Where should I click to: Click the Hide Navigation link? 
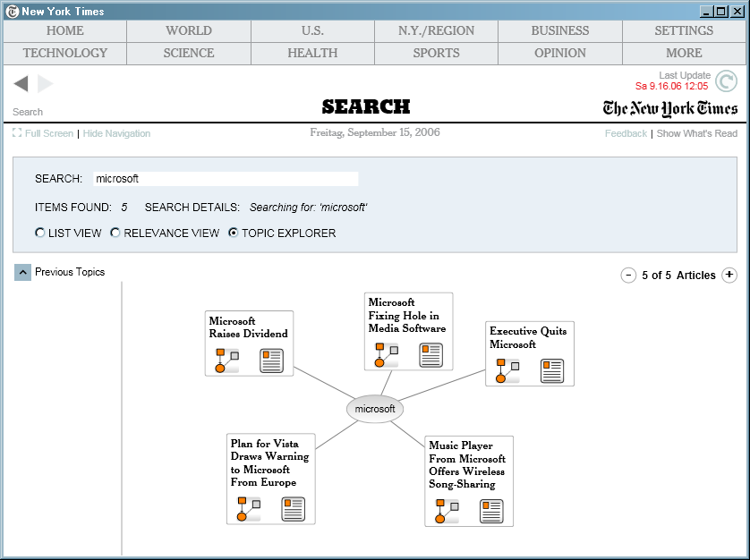[116, 133]
